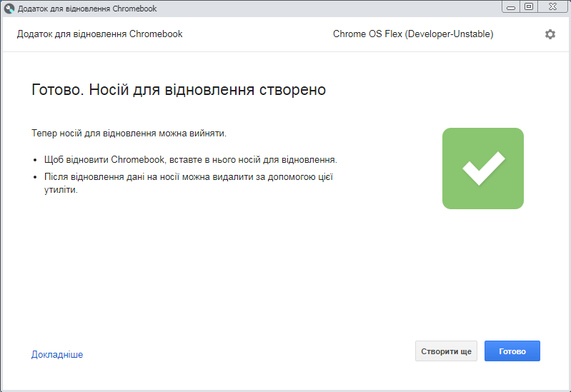The width and height of the screenshot is (571, 392).
Task: Click the Chrome OS Flex (Developer-Unstable) label
Action: [x=412, y=34]
